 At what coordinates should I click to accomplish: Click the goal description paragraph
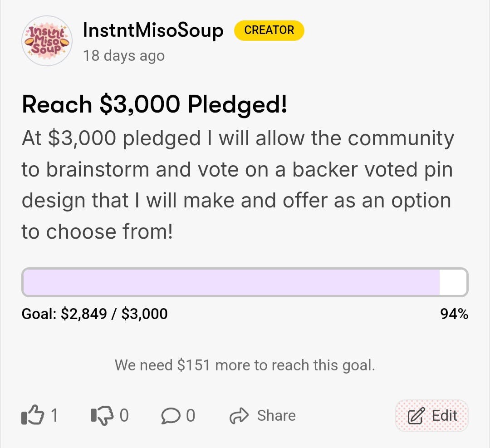pyautogui.click(x=237, y=185)
